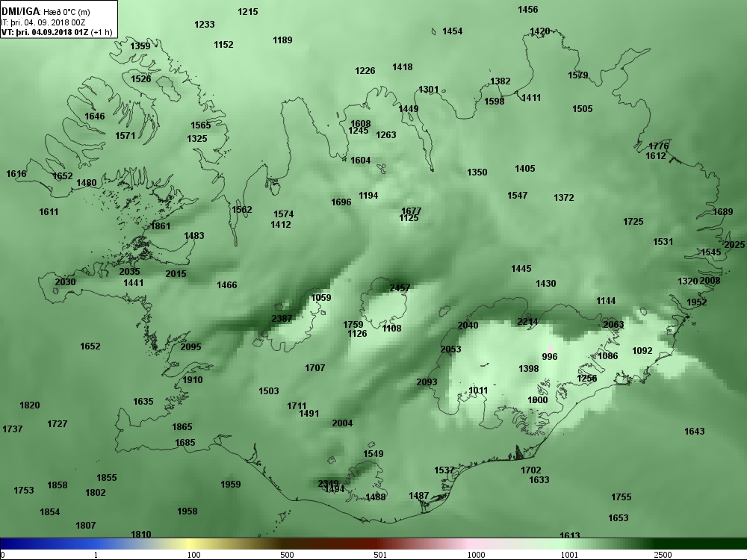The height and width of the screenshot is (560, 747).
Task: Click the 1579 value in the northeast
Action: (578, 75)
